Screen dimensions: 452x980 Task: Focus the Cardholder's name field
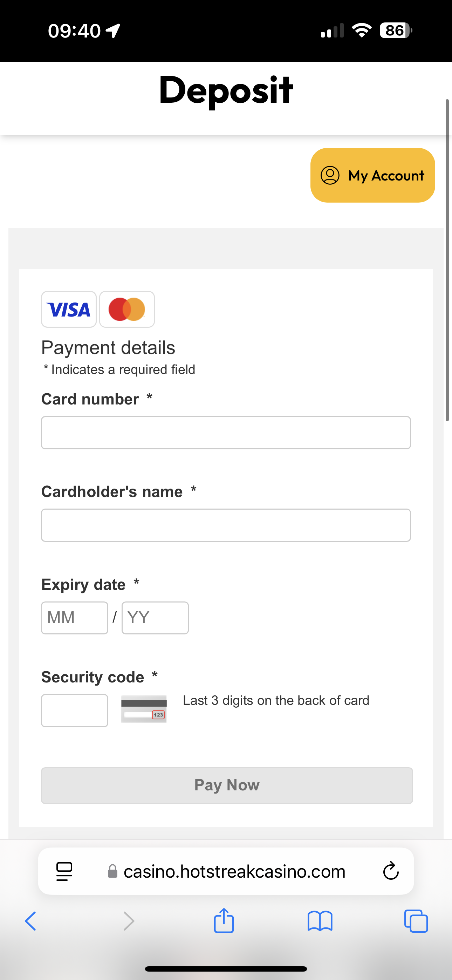coord(226,525)
